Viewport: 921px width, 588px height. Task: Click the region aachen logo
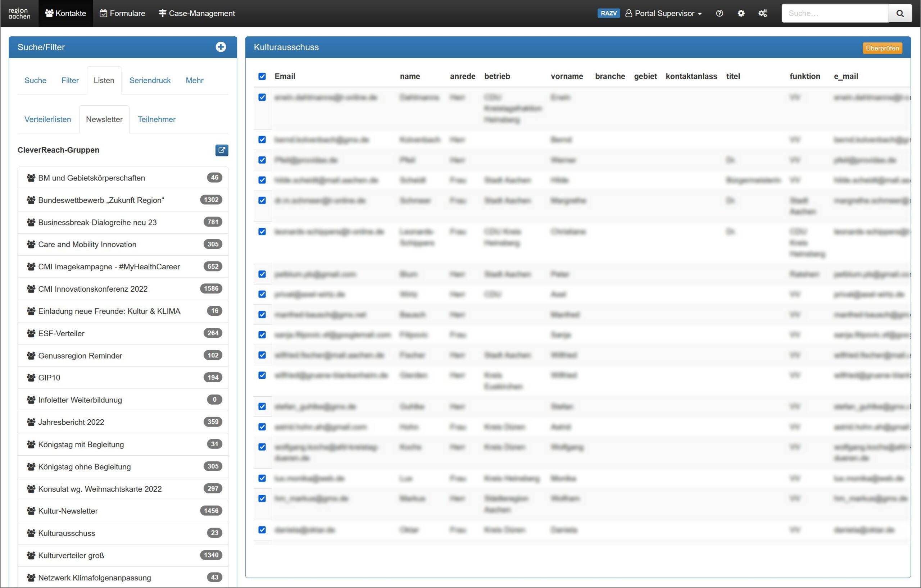[19, 13]
